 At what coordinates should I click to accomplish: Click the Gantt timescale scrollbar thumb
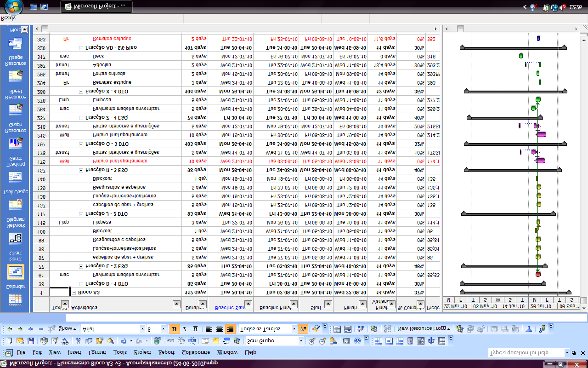coord(460,29)
